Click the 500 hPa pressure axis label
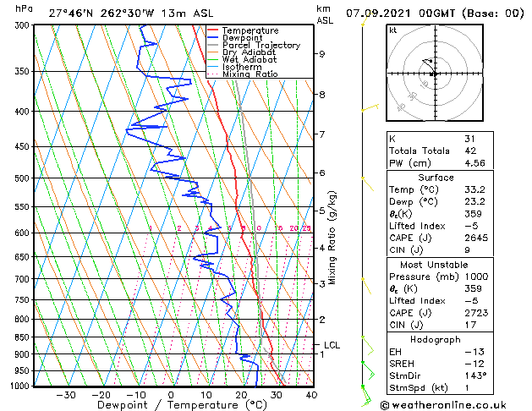This screenshot has width=532, height=411. point(22,178)
